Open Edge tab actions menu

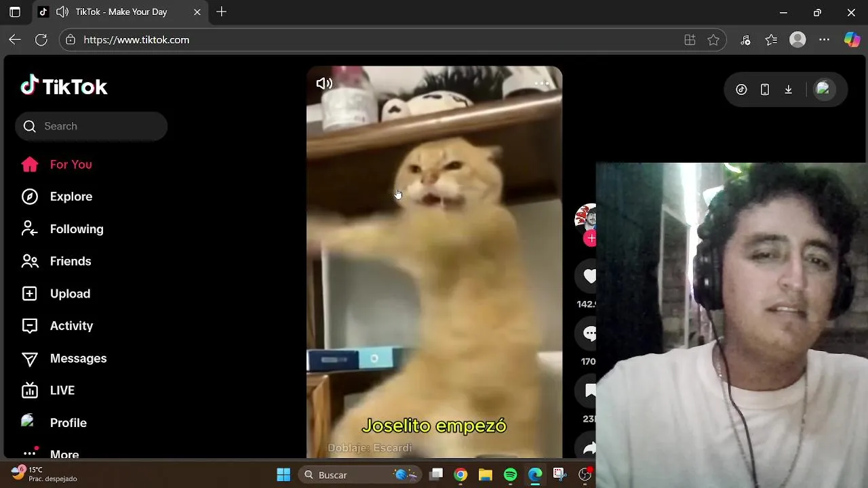tap(15, 12)
